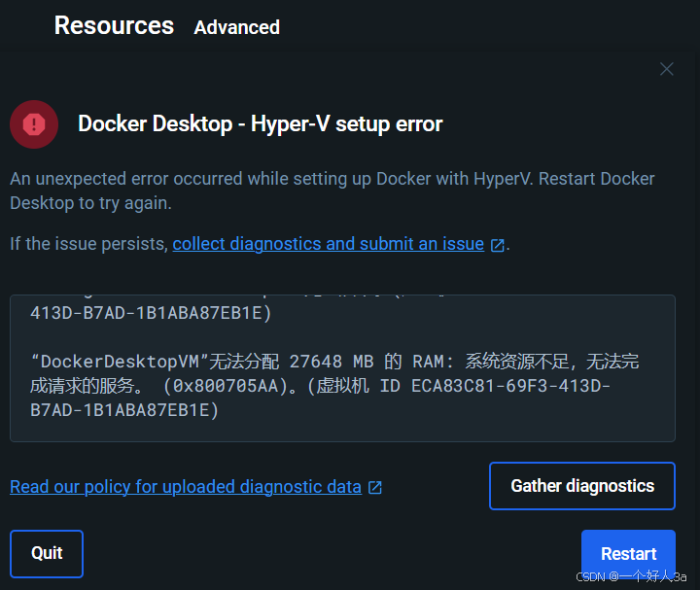Open Read our policy for uploaded diagnostic data
The image size is (700, 590).
186,487
